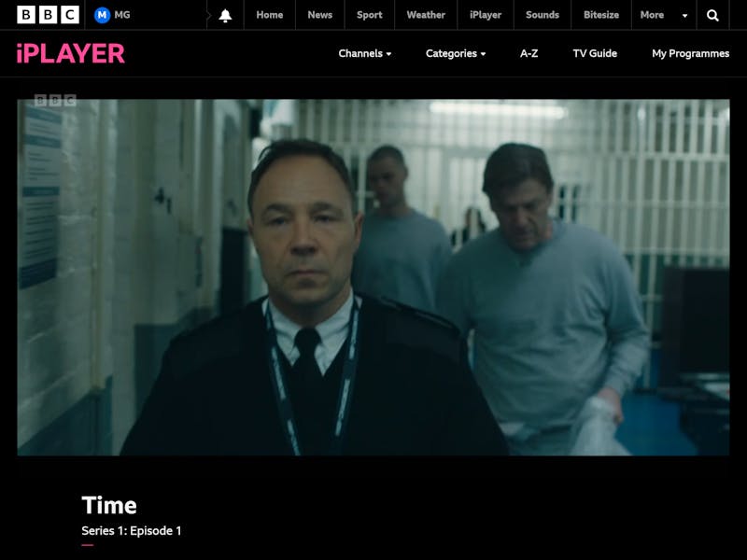747x560 pixels.
Task: Open the TV Guide
Action: point(595,53)
